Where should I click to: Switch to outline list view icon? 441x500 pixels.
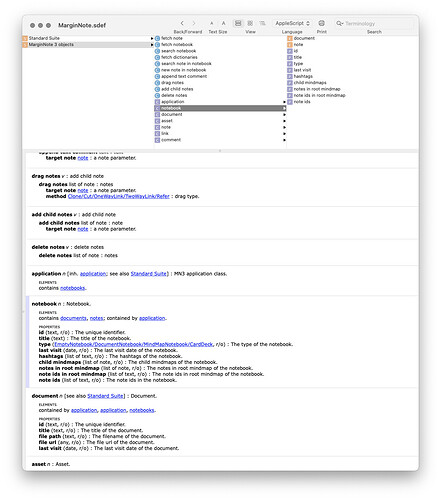coord(263,23)
